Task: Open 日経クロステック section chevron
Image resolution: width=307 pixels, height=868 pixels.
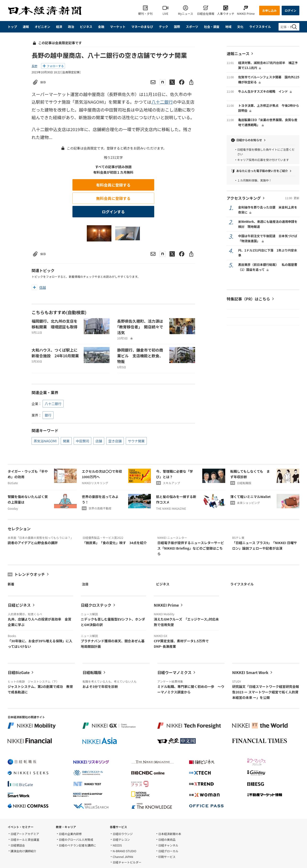Action: (x=114, y=605)
